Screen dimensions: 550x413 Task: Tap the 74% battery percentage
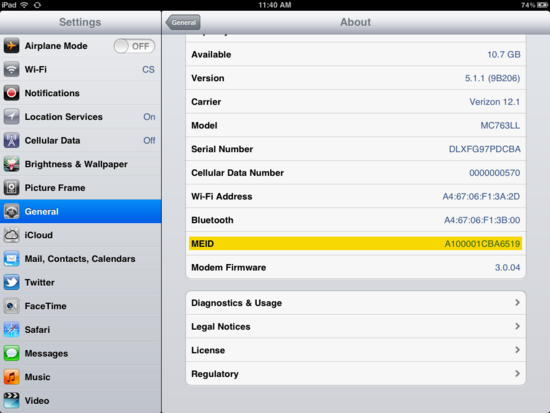[528, 5]
